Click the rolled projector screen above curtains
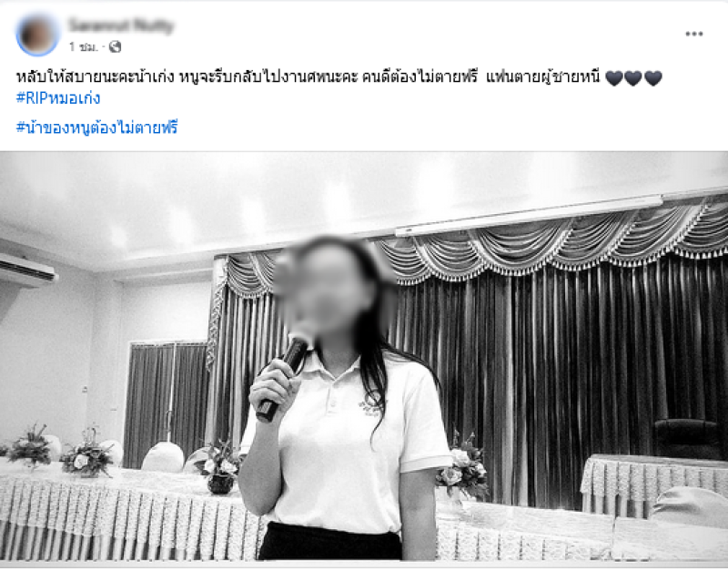 coord(530,215)
